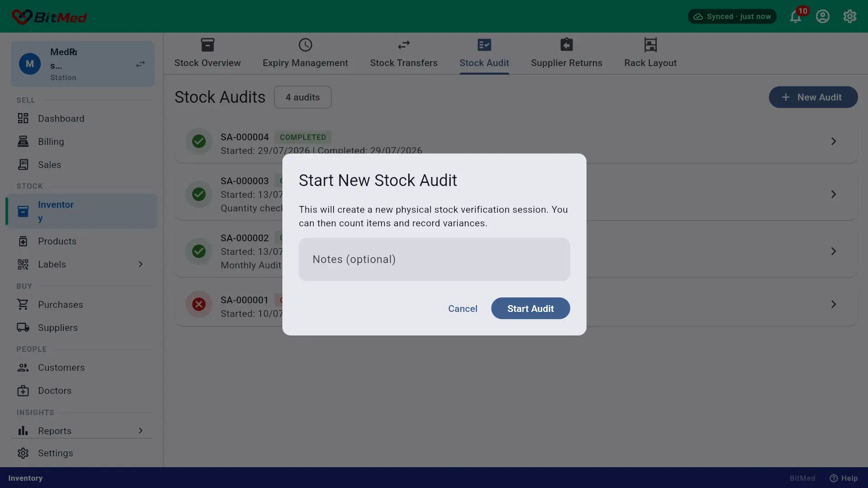Click the sidebar Settings gear icon
Screen dimensions: 868x488
coord(23,453)
